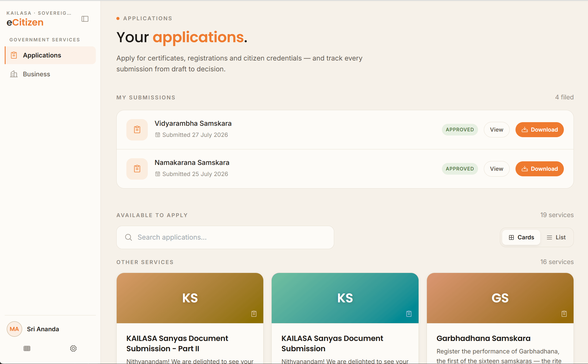Click APPROVED badge for Namakarana Samskara
The width and height of the screenshot is (588, 364).
[460, 169]
